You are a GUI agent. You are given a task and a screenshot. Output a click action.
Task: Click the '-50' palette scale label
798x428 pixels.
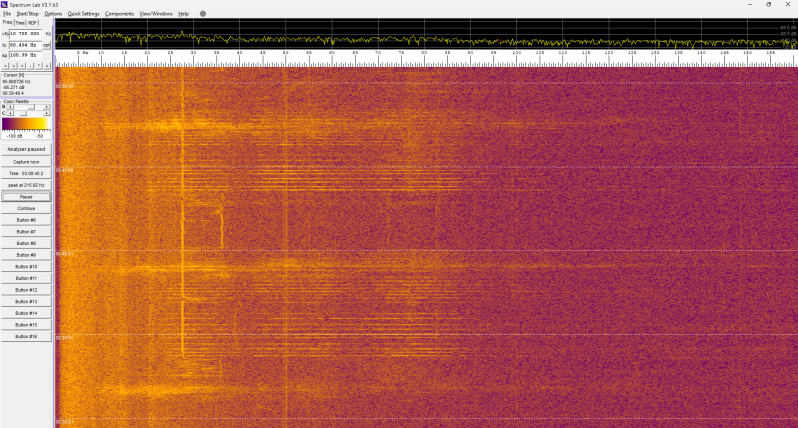click(x=40, y=136)
